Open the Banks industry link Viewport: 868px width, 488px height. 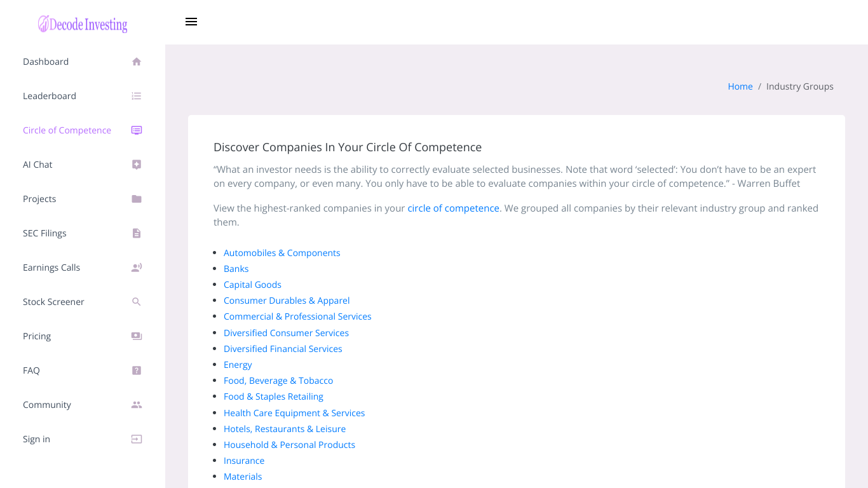236,269
